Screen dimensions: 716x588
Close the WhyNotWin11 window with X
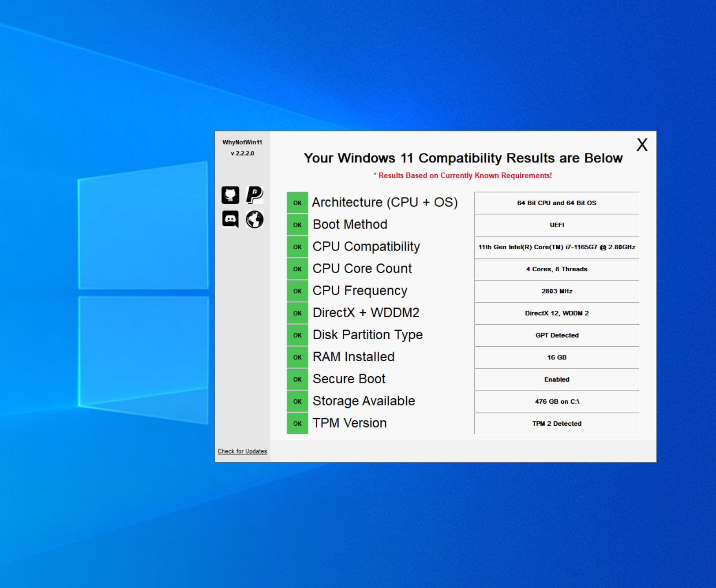(x=642, y=145)
